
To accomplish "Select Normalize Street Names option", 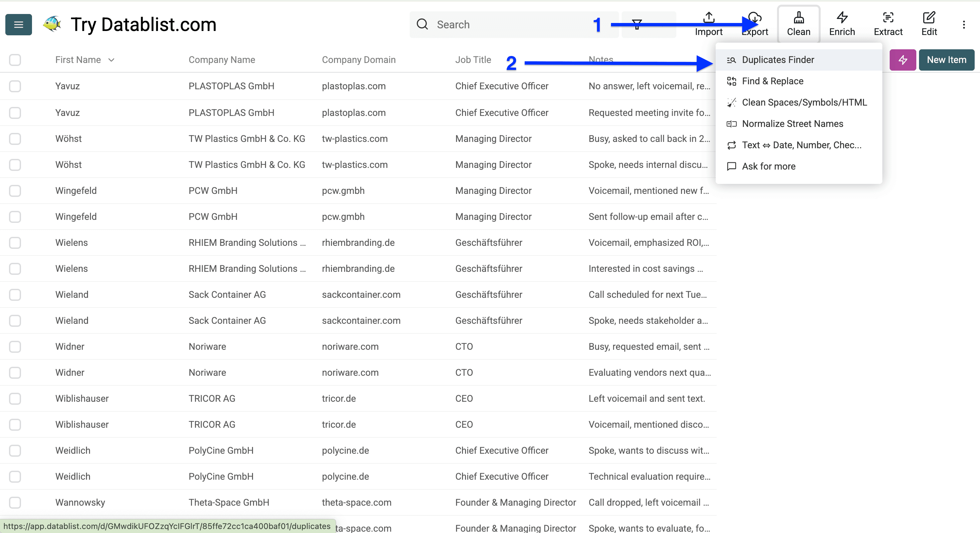I will 792,124.
